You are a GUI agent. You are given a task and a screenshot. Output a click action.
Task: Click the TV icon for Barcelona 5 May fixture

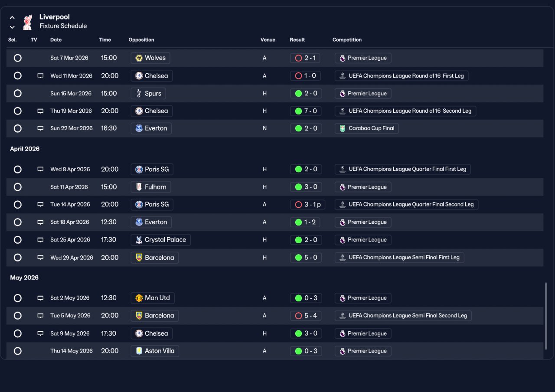point(40,316)
